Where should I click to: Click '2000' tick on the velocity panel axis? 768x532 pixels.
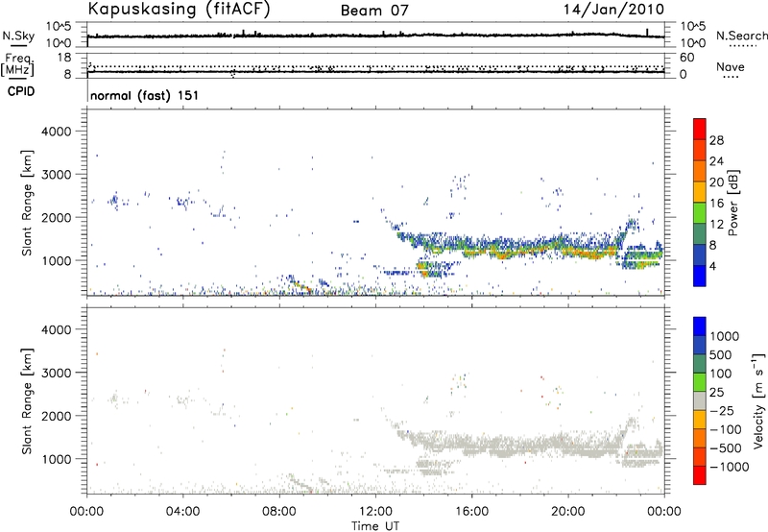pyautogui.click(x=56, y=416)
